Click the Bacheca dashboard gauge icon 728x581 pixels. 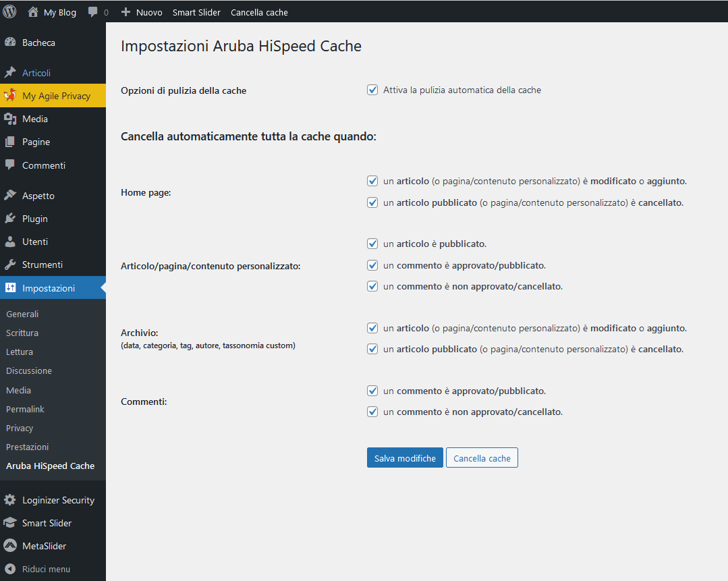[x=10, y=43]
